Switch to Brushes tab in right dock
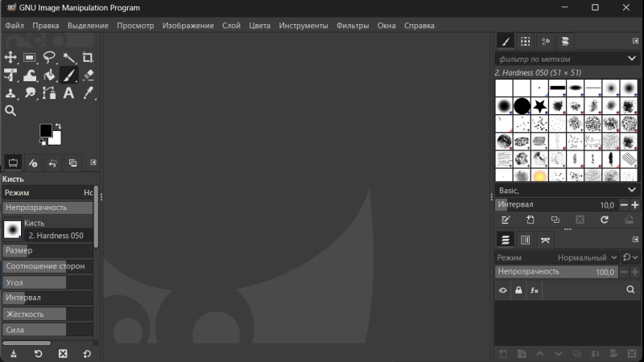This screenshot has height=362, width=644. [506, 42]
